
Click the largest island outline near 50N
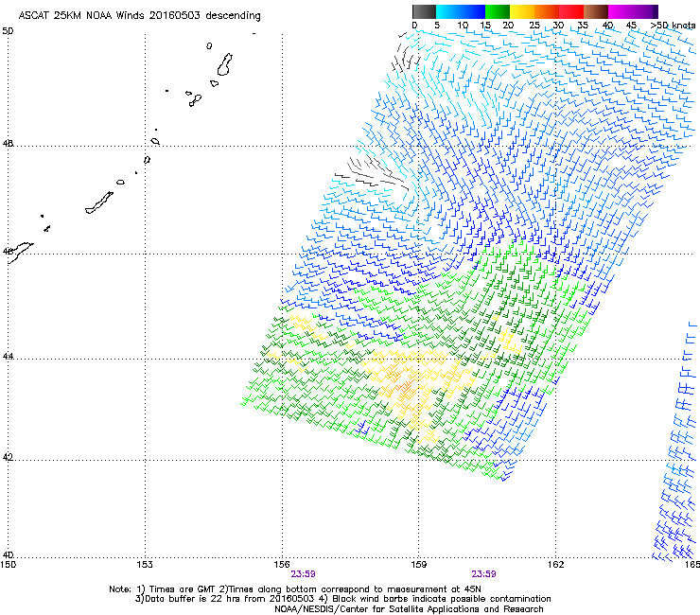(x=224, y=64)
